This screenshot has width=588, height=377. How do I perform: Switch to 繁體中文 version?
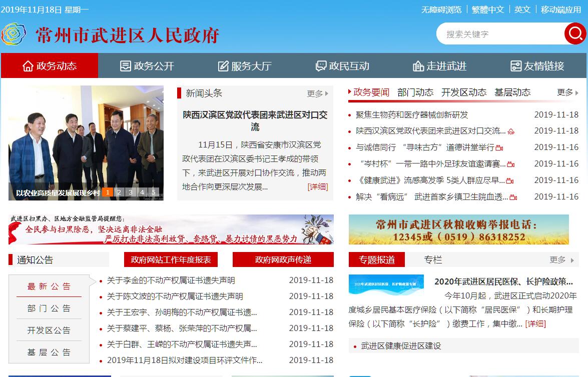(x=487, y=9)
